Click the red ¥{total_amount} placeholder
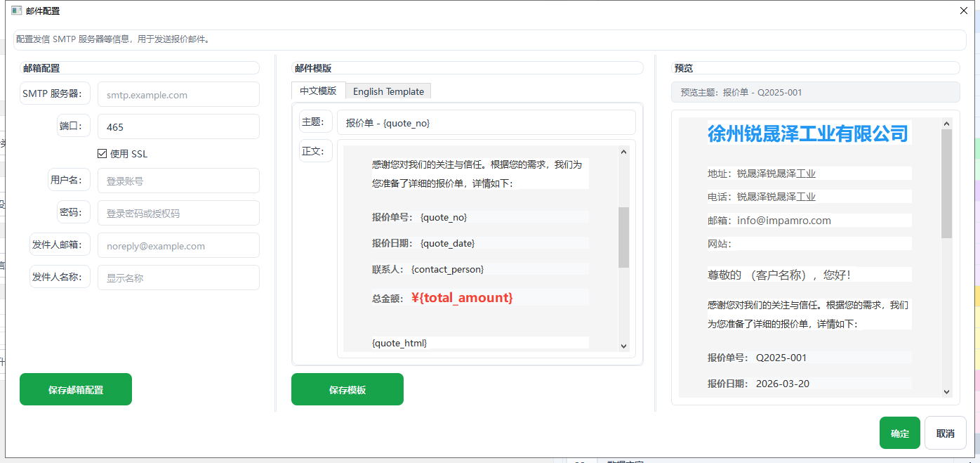 (462, 298)
